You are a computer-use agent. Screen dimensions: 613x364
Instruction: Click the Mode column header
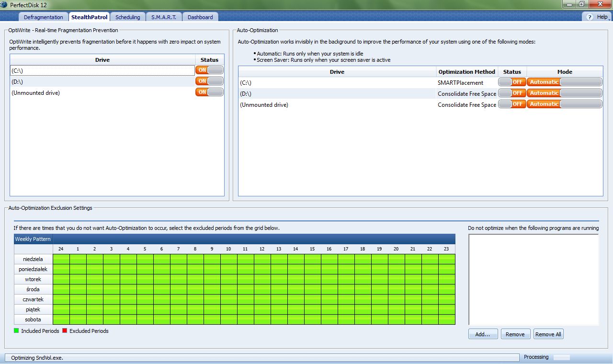coord(565,72)
